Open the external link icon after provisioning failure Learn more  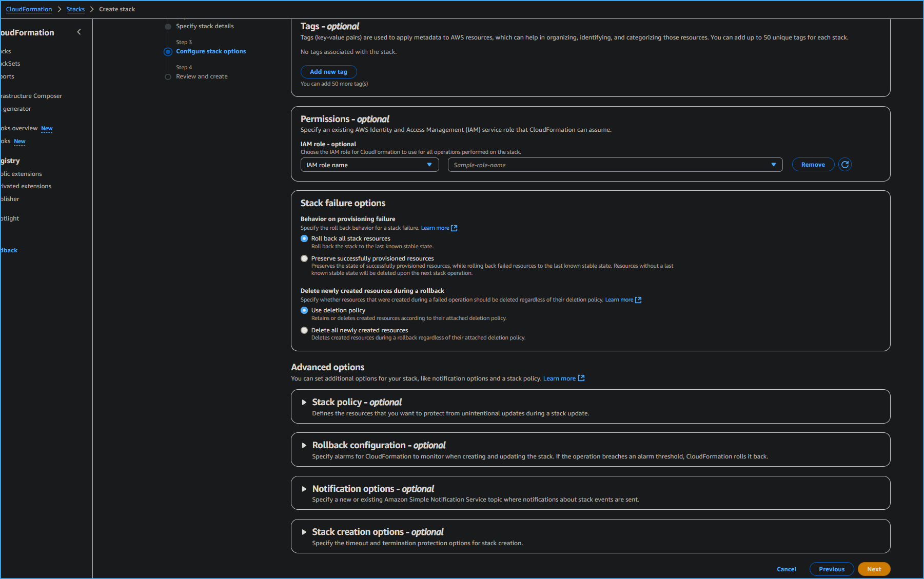click(x=454, y=228)
